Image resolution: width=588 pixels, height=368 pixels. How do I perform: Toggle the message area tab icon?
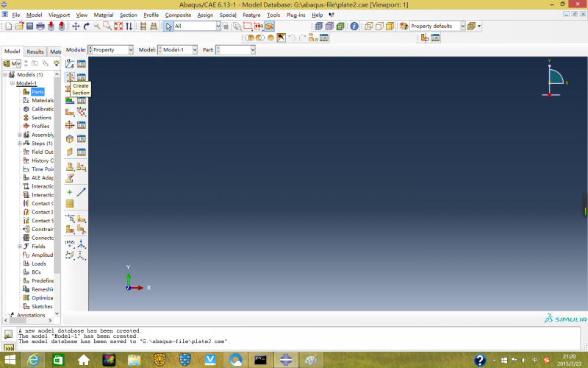(x=8, y=334)
